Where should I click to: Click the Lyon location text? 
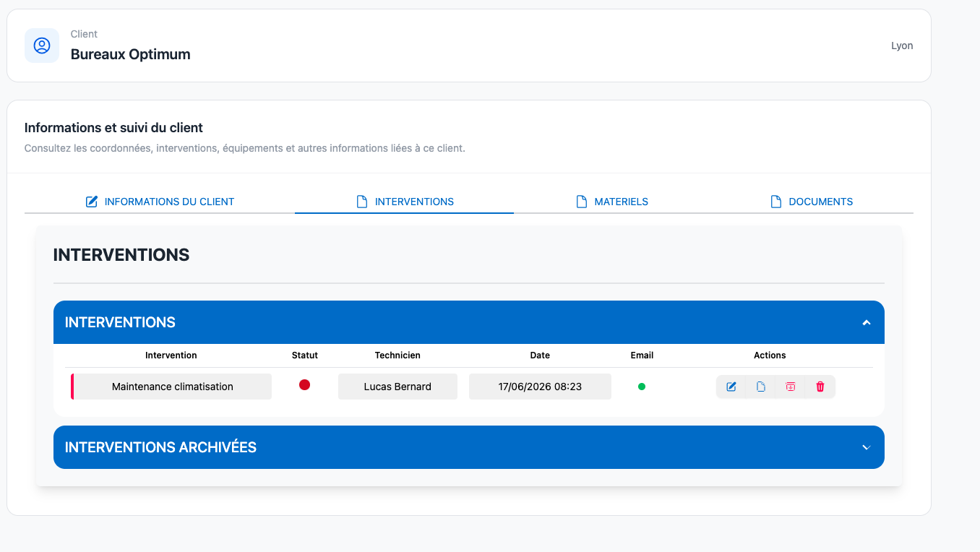902,46
